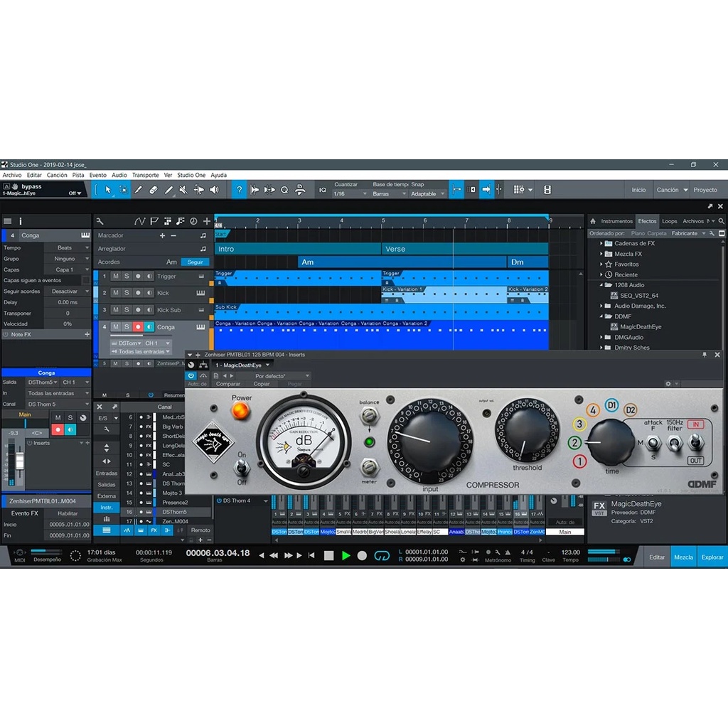
Task: Click the question mark help icon
Action: [x=239, y=190]
